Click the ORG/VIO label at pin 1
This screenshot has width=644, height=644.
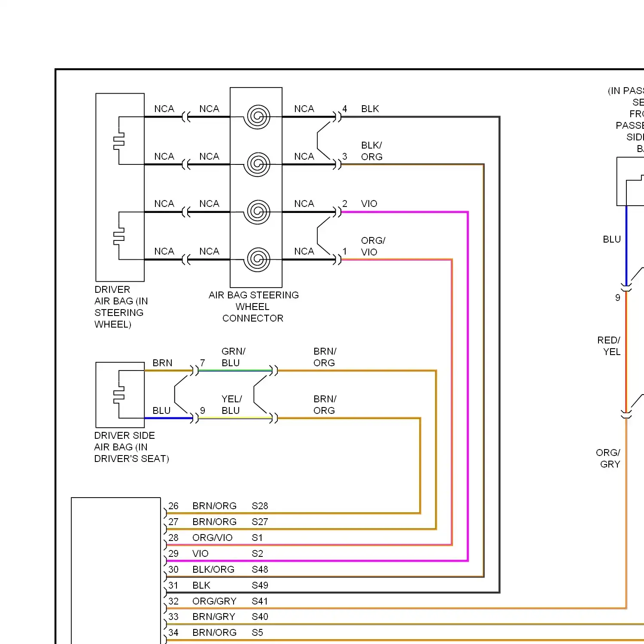373,246
